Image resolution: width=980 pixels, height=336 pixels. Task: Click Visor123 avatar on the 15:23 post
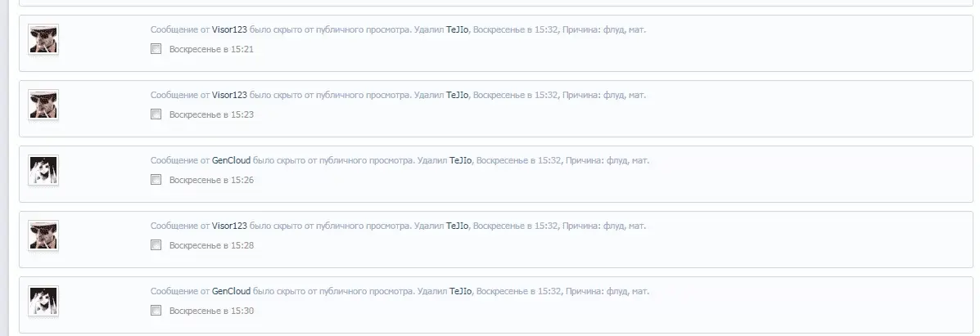(43, 105)
